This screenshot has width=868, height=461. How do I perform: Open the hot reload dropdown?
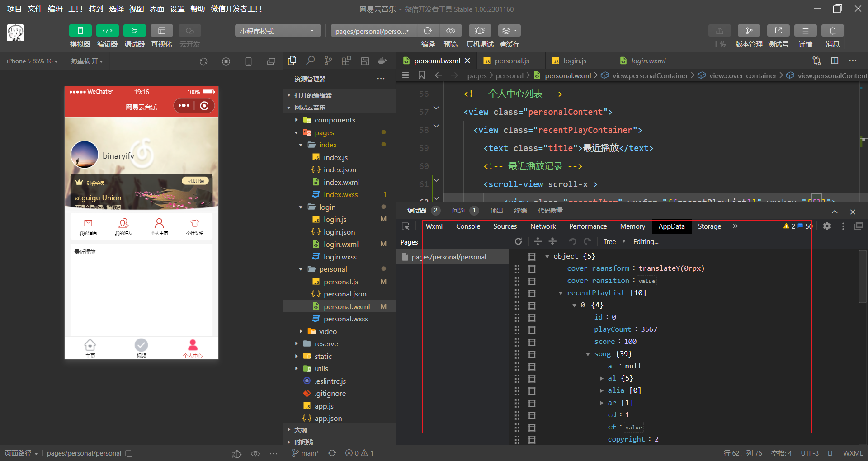point(87,61)
